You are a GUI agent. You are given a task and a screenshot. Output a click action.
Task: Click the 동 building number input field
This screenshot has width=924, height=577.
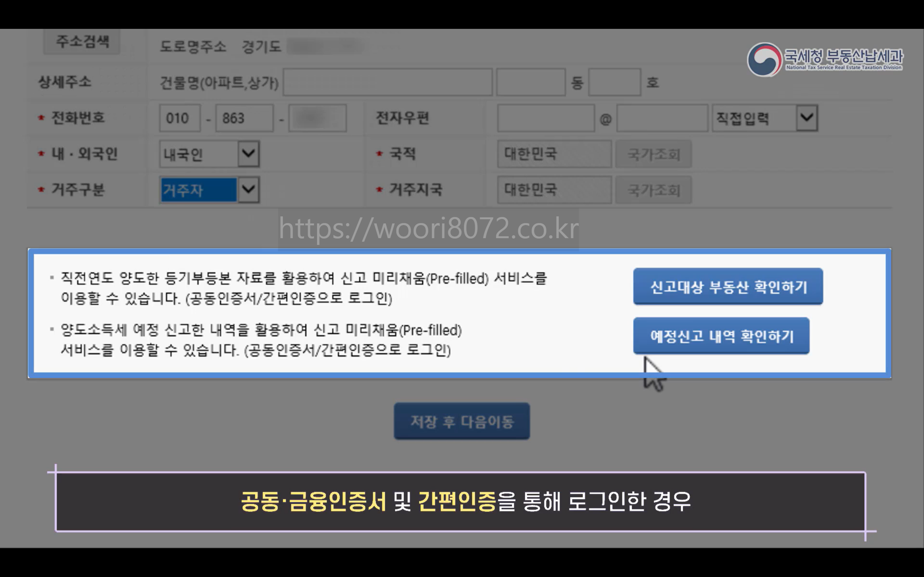[x=530, y=82]
